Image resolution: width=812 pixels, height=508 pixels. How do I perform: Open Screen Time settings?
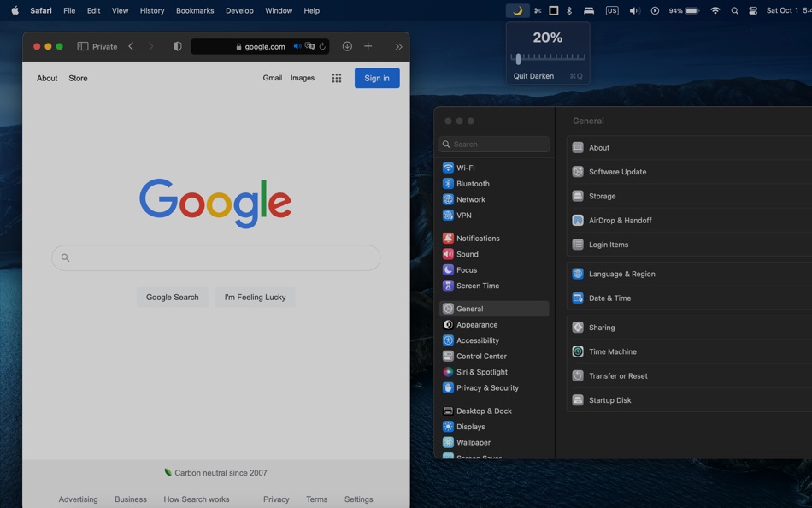pos(493,286)
